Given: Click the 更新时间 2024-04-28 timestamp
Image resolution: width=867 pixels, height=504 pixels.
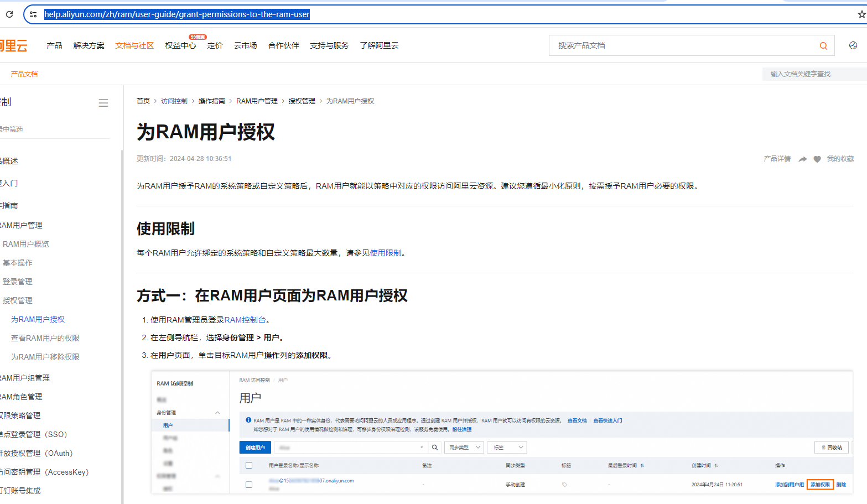Looking at the screenshot, I should coord(184,159).
